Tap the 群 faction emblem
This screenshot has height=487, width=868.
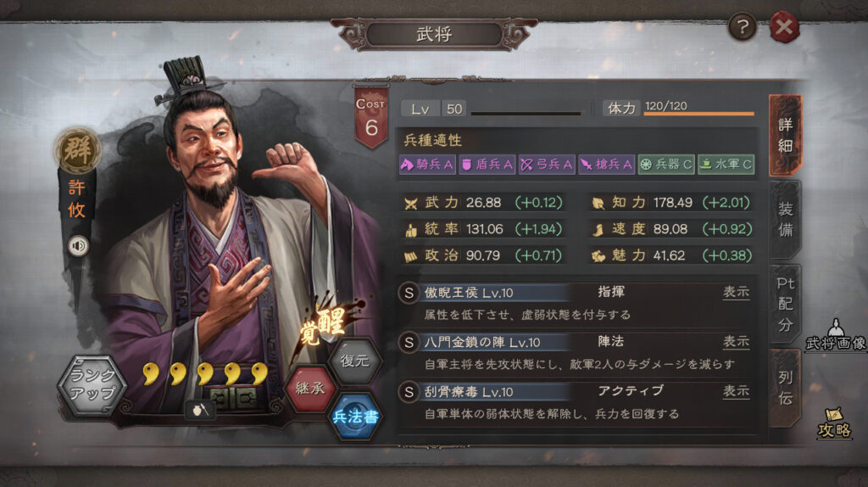[x=77, y=150]
